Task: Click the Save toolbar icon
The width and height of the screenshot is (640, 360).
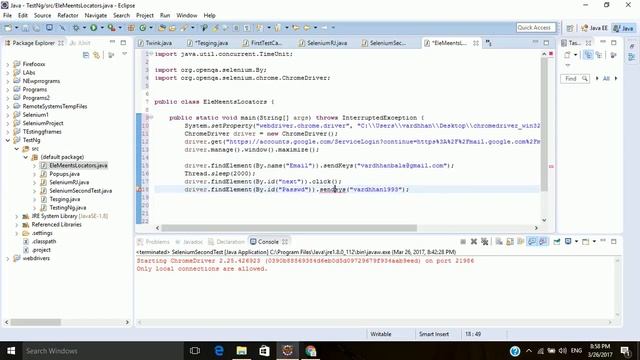Action: [25, 28]
